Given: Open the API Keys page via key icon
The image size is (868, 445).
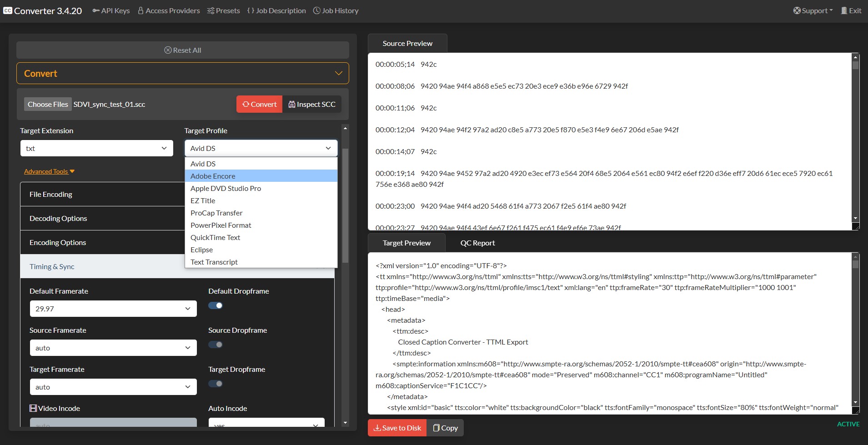Looking at the screenshot, I should [x=95, y=10].
